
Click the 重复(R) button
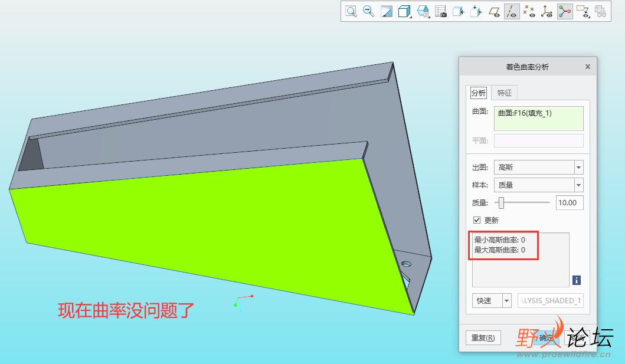[x=483, y=337]
